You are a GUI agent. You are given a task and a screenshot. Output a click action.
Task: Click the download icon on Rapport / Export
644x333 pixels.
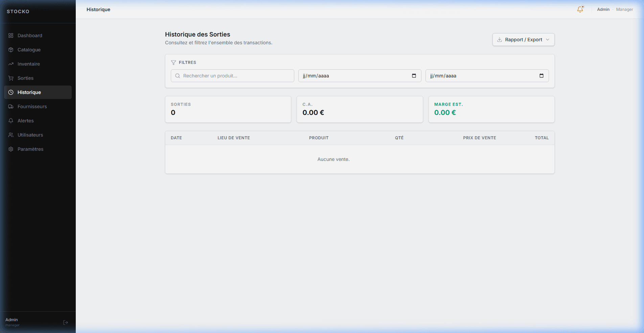[500, 40]
